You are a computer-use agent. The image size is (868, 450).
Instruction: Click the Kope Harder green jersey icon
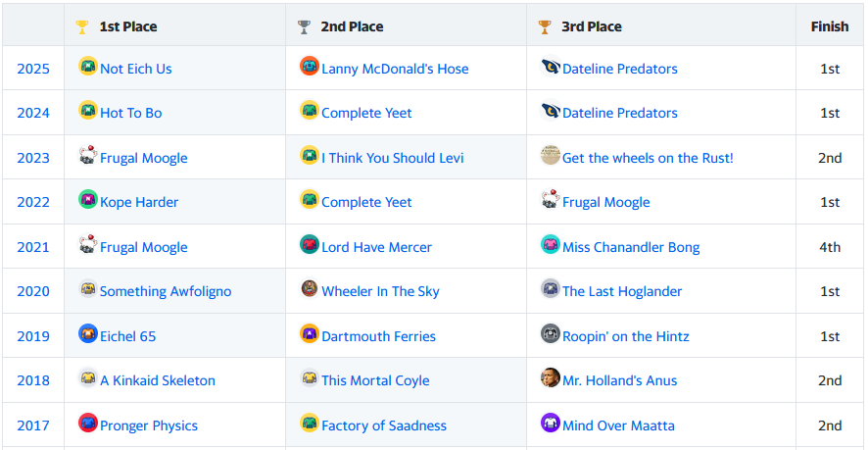pyautogui.click(x=88, y=199)
